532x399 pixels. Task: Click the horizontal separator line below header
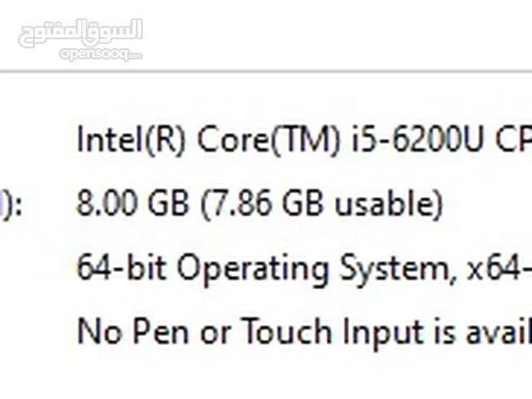point(266,71)
